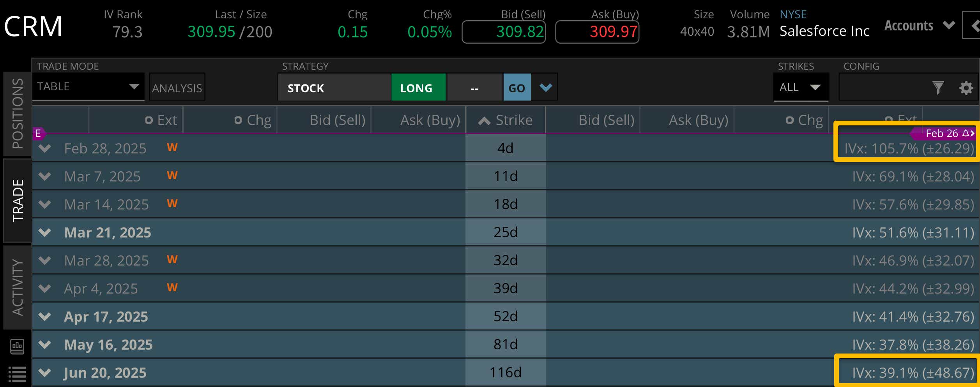Expand the Jun 20, 2025 expiration row
This screenshot has width=980, height=387.
[x=44, y=373]
